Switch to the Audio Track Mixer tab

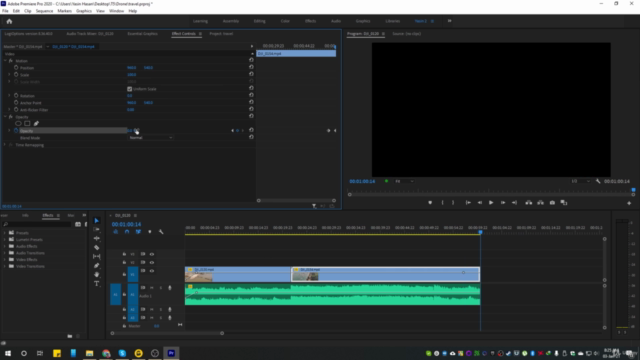90,33
